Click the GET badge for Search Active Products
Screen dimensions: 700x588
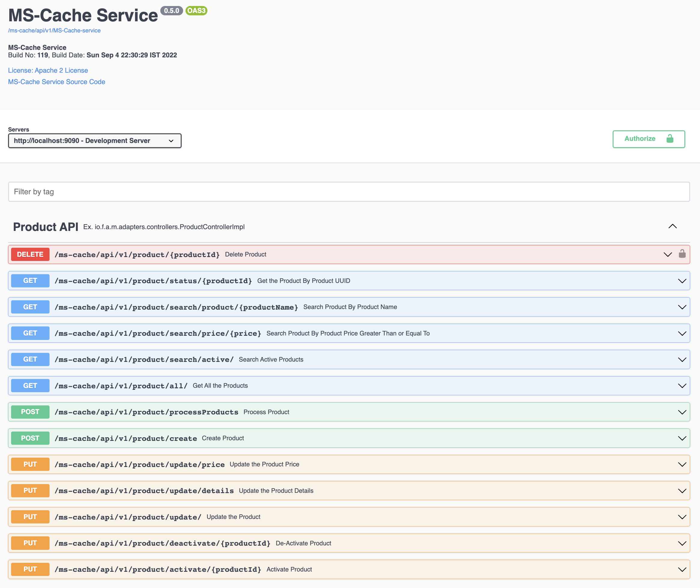tap(30, 359)
